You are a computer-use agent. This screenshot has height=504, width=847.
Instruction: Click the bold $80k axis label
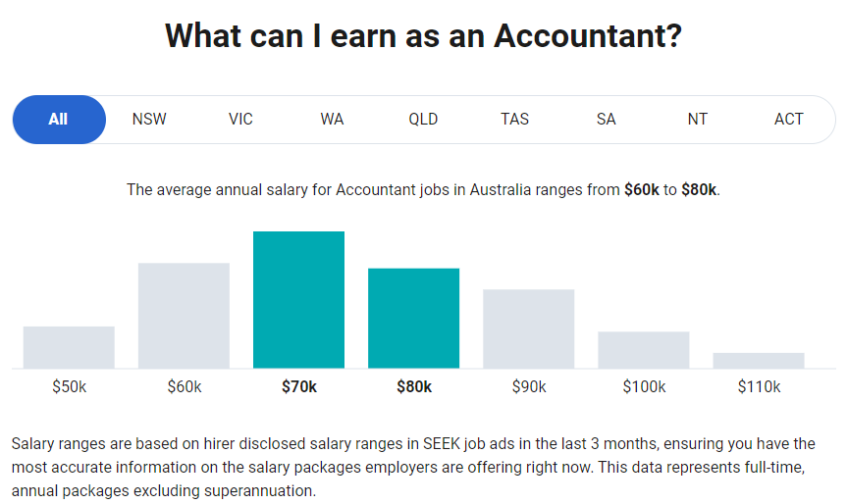(414, 387)
